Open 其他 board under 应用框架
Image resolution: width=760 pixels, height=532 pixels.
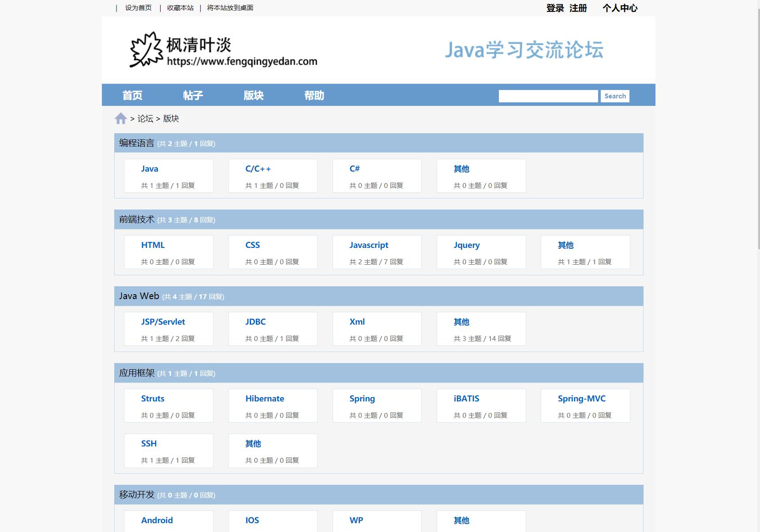(x=253, y=444)
